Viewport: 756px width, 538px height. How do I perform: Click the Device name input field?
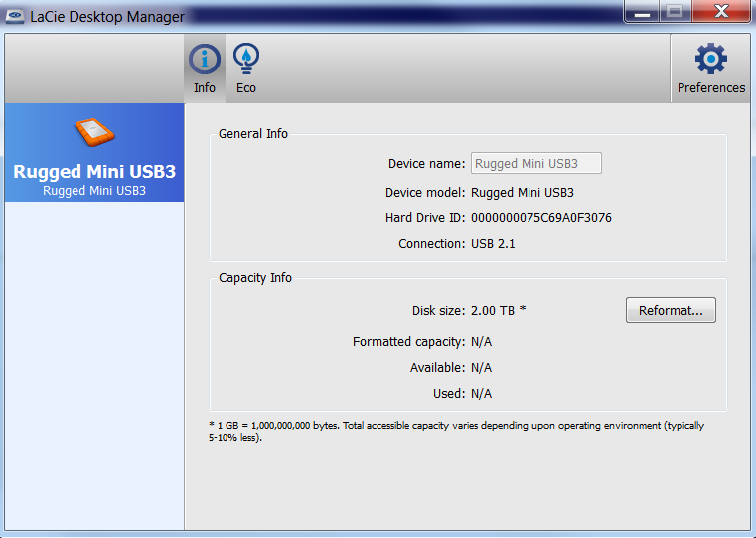coord(536,163)
